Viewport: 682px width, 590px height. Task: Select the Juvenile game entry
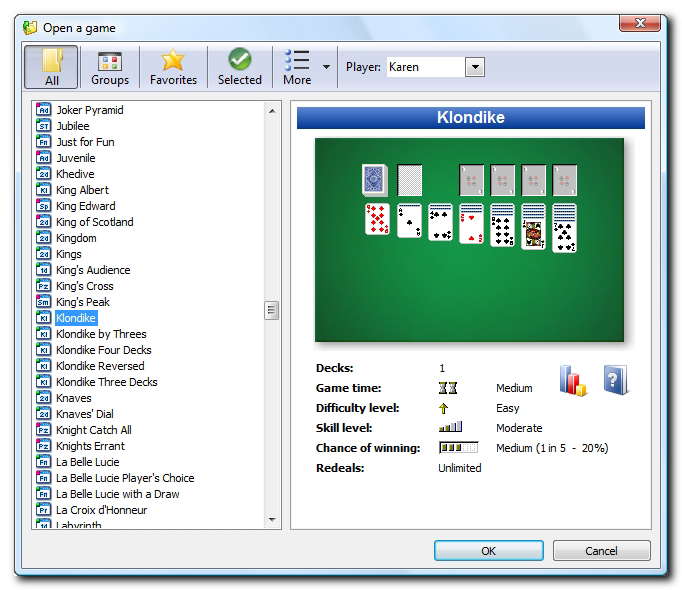(x=76, y=158)
